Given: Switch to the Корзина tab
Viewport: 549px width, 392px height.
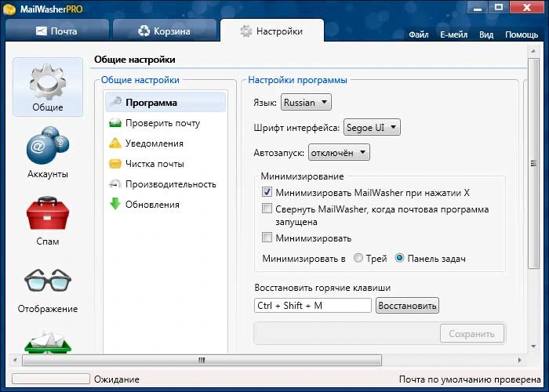Looking at the screenshot, I should 165,31.
